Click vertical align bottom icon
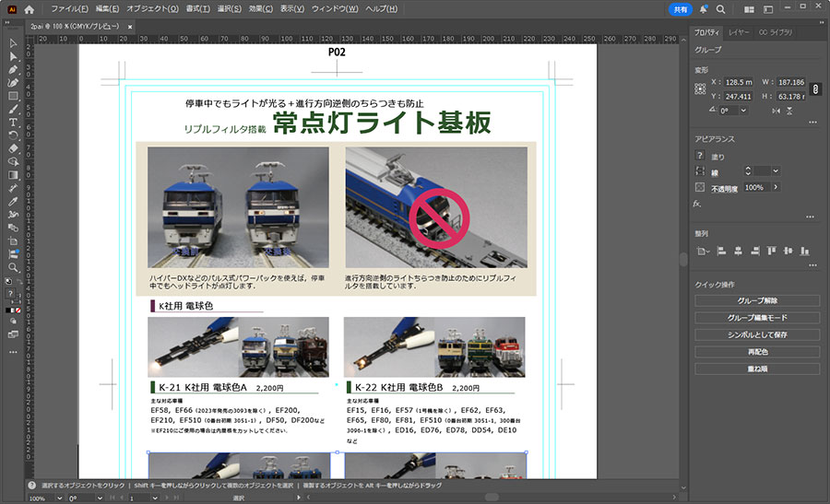 click(x=804, y=252)
